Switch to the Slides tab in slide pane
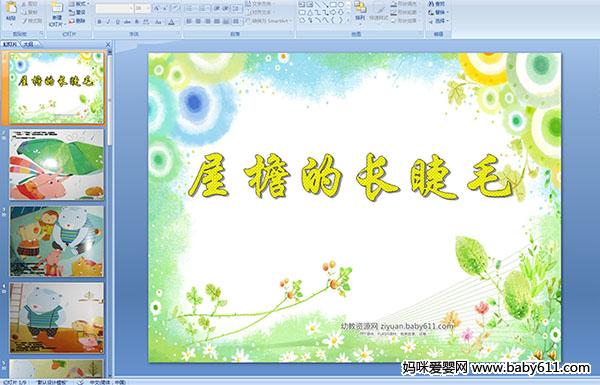This screenshot has width=600, height=385. (x=10, y=44)
